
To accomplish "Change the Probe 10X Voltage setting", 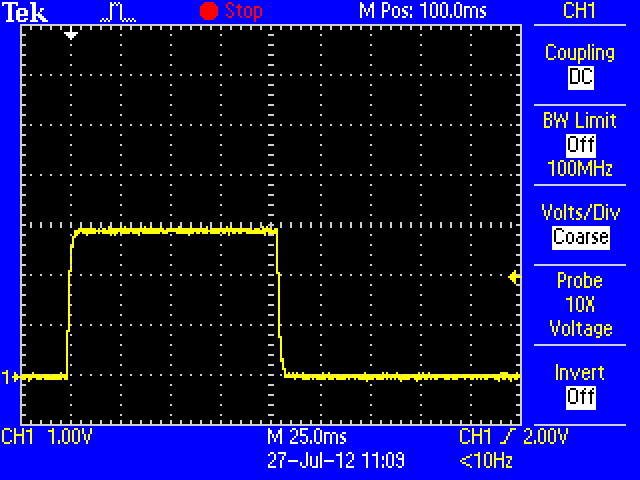I will (580, 304).
